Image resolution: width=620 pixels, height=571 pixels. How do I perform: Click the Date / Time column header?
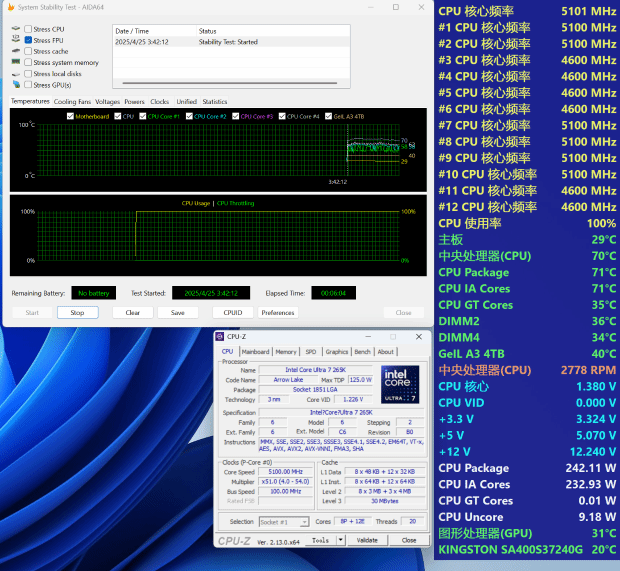point(154,31)
